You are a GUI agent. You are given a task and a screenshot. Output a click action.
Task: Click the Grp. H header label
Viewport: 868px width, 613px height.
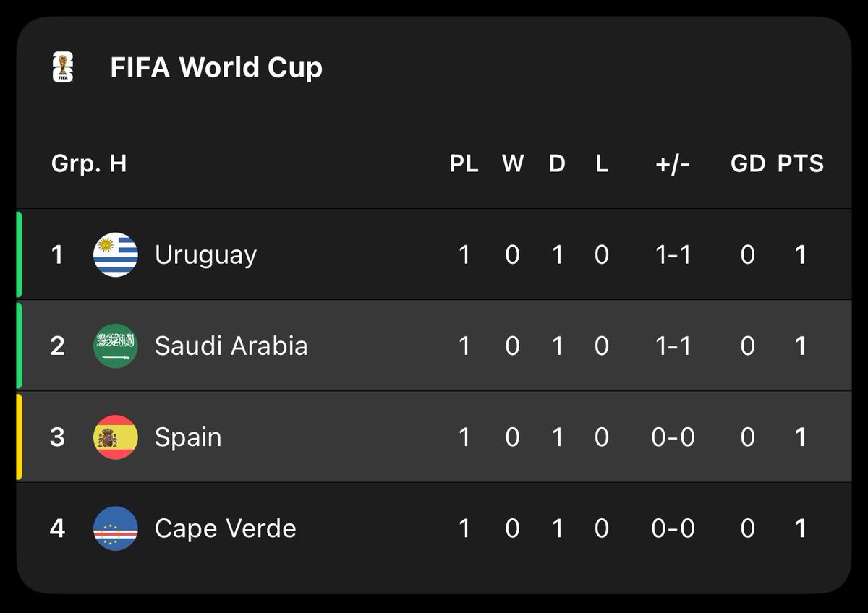89,163
